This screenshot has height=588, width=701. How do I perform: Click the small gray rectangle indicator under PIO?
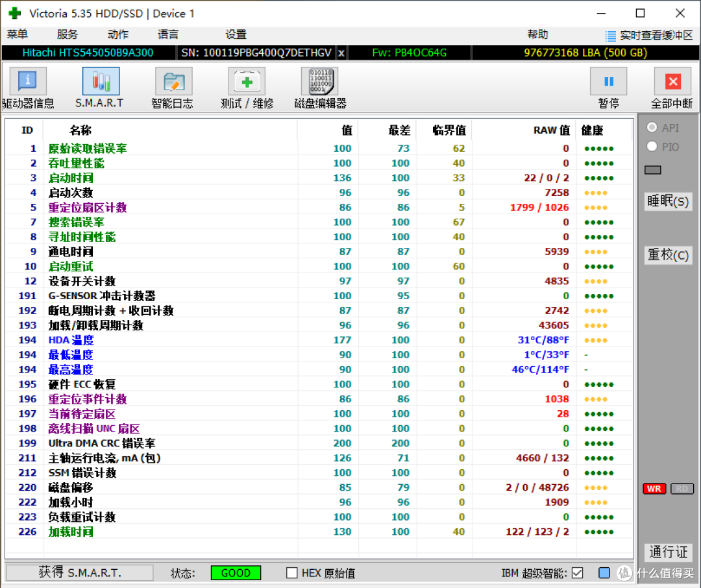(653, 170)
